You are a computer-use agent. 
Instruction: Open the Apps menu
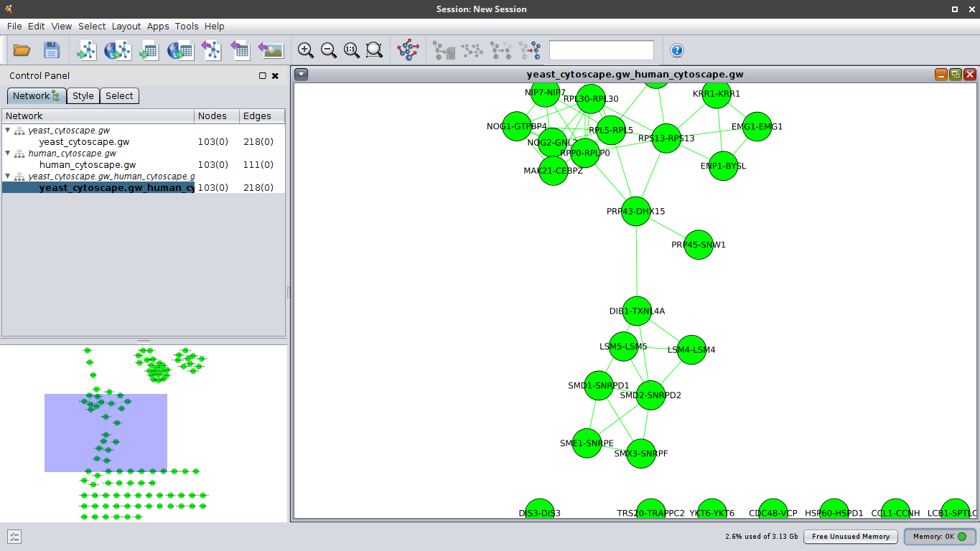(158, 26)
